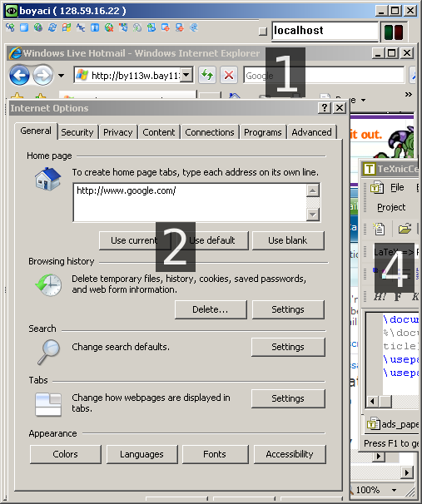
Task: Open the recent pages dropdown arrow beside forward button
Action: (x=61, y=76)
